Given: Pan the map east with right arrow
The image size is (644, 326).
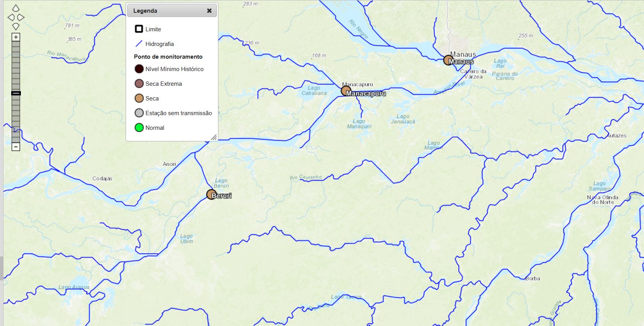Looking at the screenshot, I should click(21, 17).
